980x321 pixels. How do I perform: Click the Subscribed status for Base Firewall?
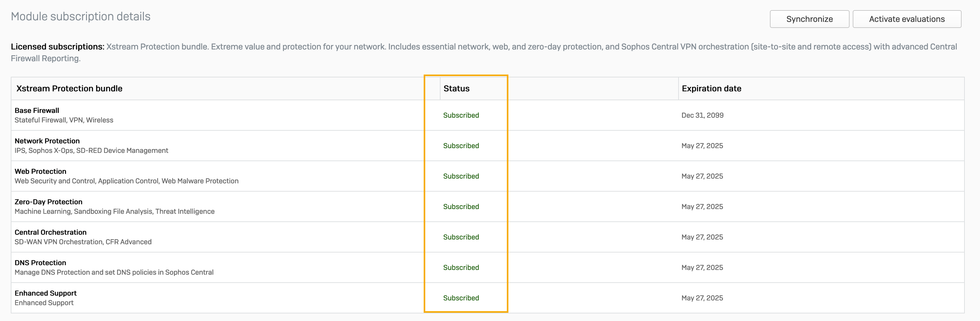pos(461,115)
